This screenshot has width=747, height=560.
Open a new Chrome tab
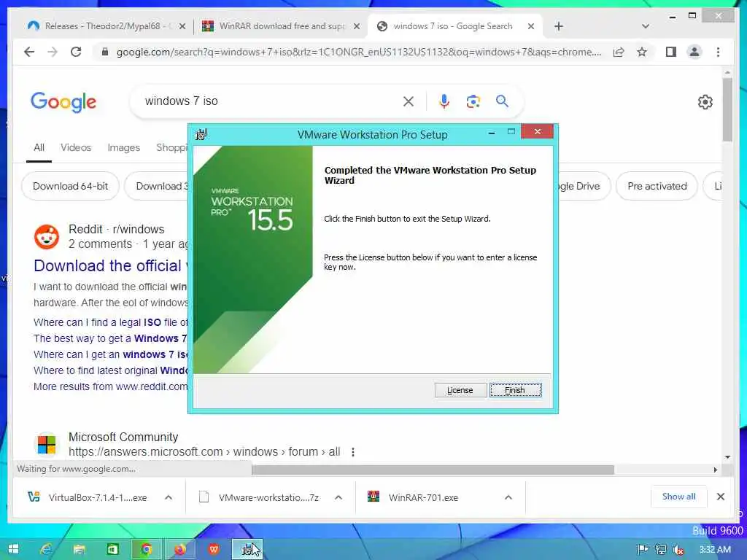click(x=559, y=27)
